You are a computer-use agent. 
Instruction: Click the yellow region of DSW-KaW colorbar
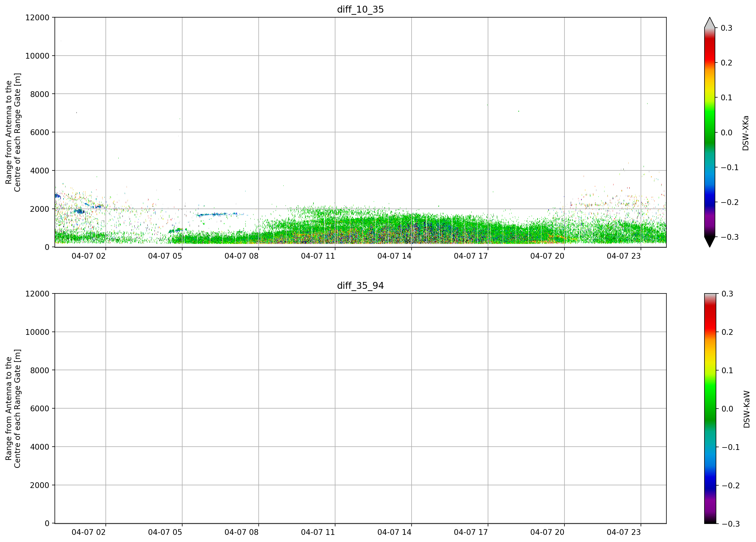[710, 360]
